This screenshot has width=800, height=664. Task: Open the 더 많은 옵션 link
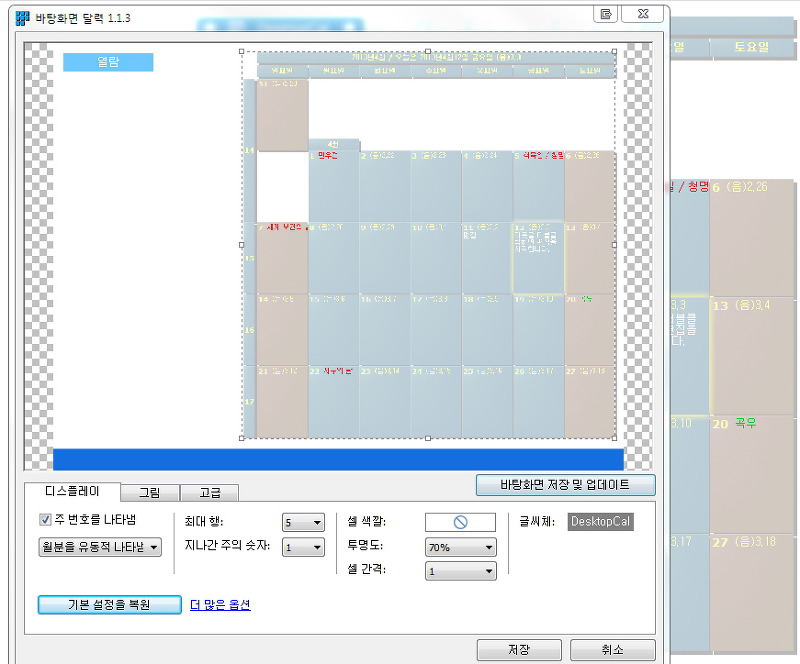coord(220,605)
